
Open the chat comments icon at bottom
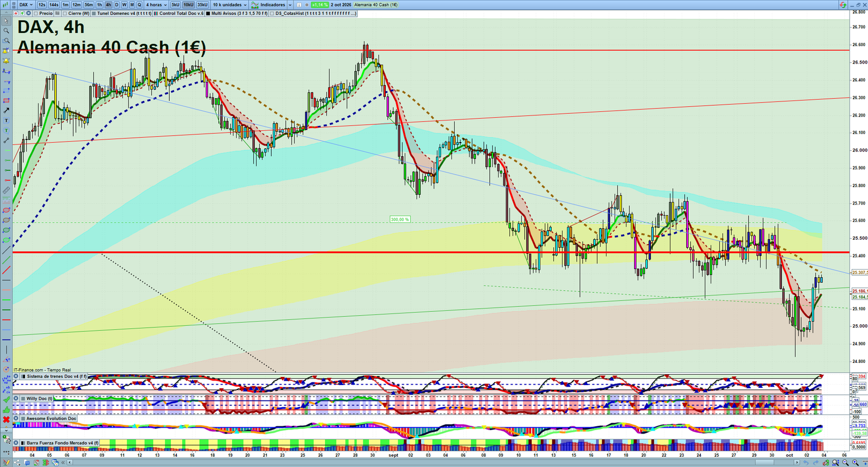click(x=27, y=463)
